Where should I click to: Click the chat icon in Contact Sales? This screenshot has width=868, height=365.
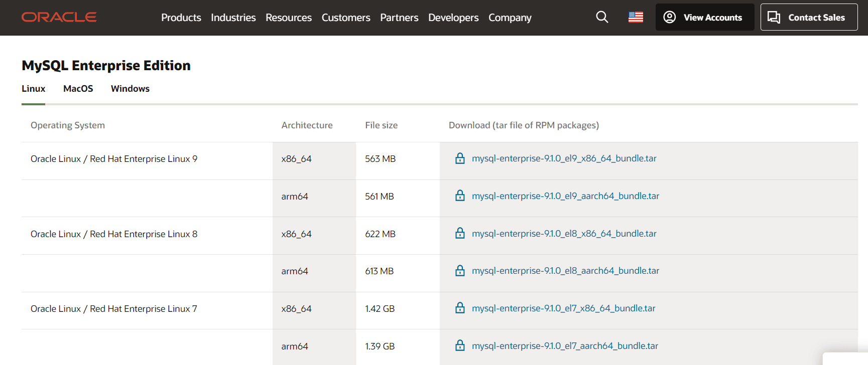[x=774, y=17]
